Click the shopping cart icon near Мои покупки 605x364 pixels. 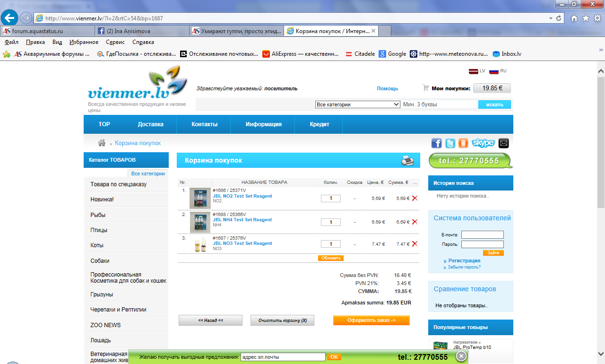pos(426,88)
